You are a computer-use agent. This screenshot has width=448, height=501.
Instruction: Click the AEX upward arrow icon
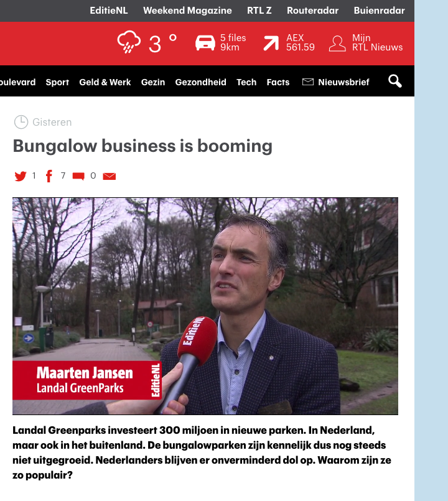tap(271, 43)
